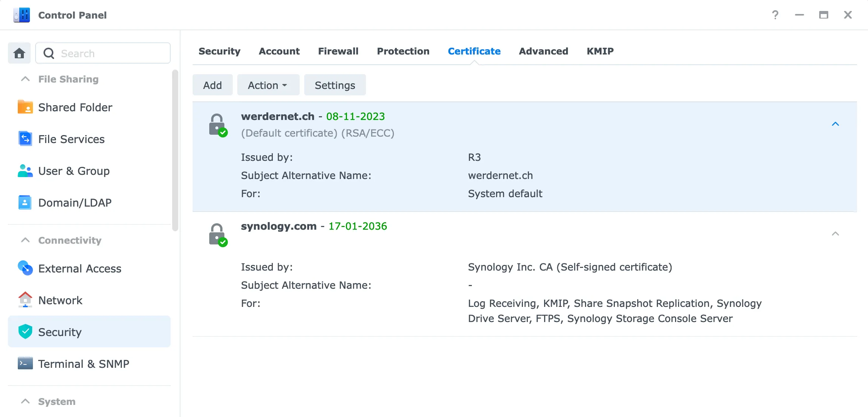Screen dimensions: 868x417
Task: Switch to the Account tab
Action: tap(279, 51)
